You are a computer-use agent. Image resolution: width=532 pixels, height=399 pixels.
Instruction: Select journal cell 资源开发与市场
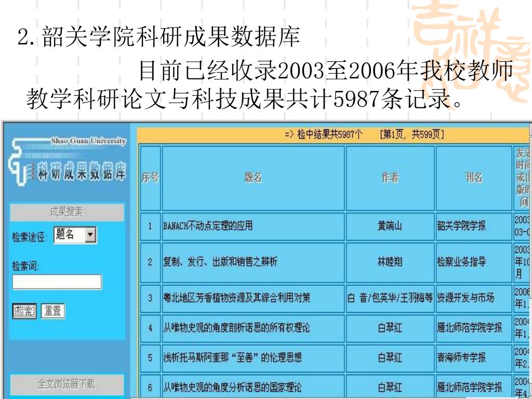click(x=474, y=298)
